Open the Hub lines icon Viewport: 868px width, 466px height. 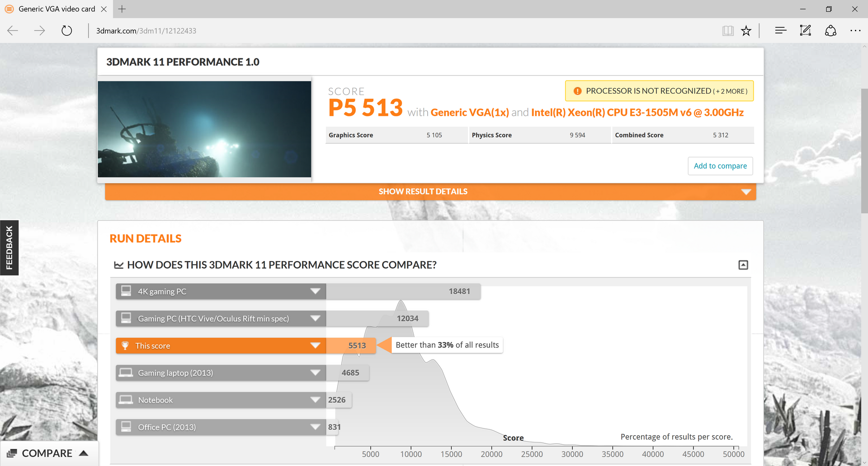pyautogui.click(x=781, y=31)
